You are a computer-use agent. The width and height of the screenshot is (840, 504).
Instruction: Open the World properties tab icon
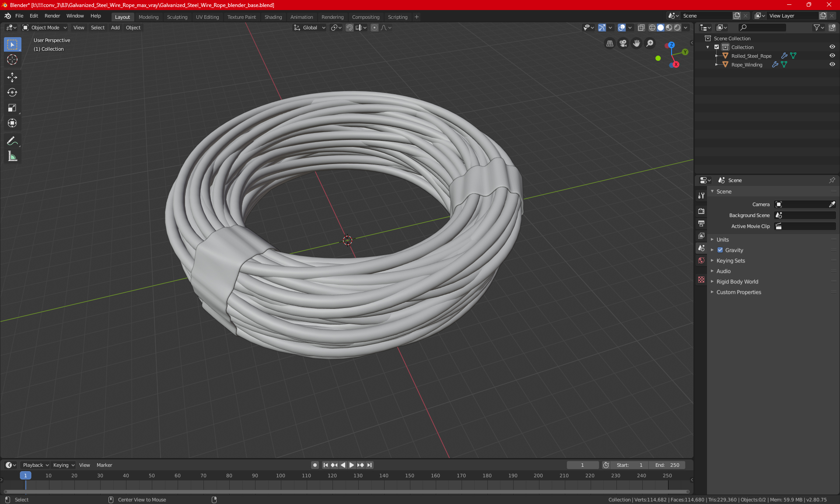[701, 260]
